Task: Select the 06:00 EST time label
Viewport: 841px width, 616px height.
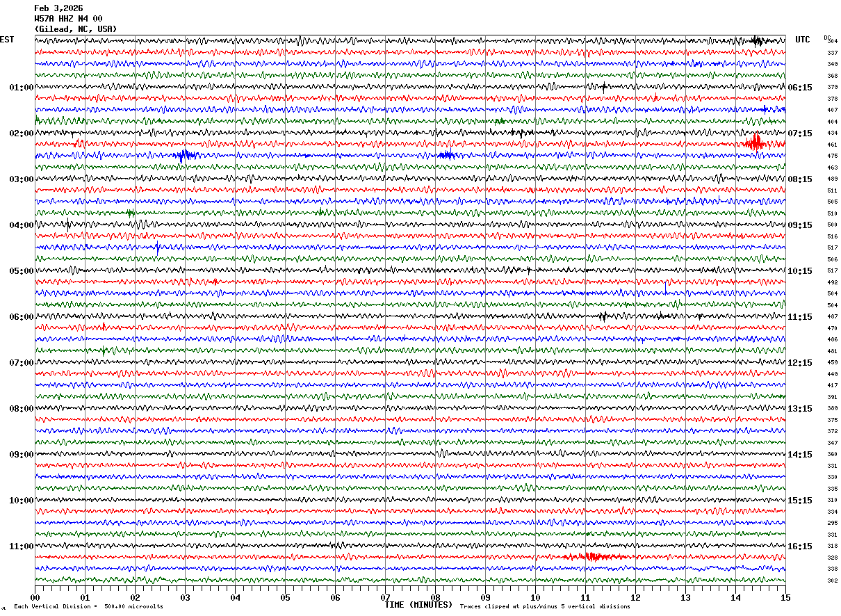Action: [x=22, y=317]
